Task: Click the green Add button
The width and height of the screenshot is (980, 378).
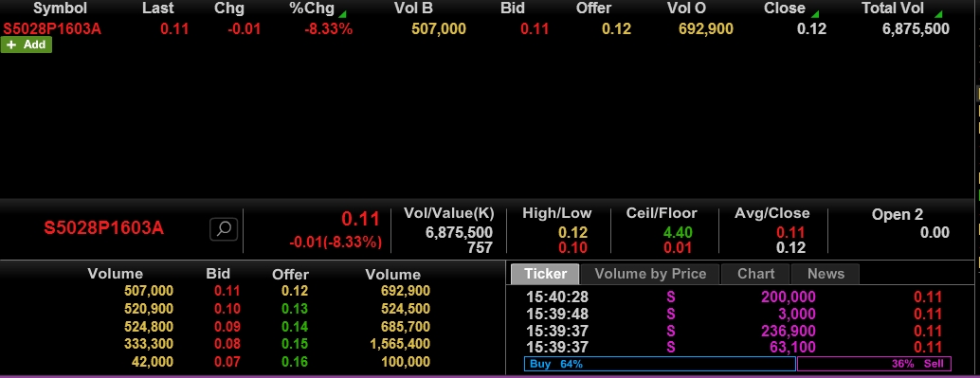Action: [x=27, y=45]
